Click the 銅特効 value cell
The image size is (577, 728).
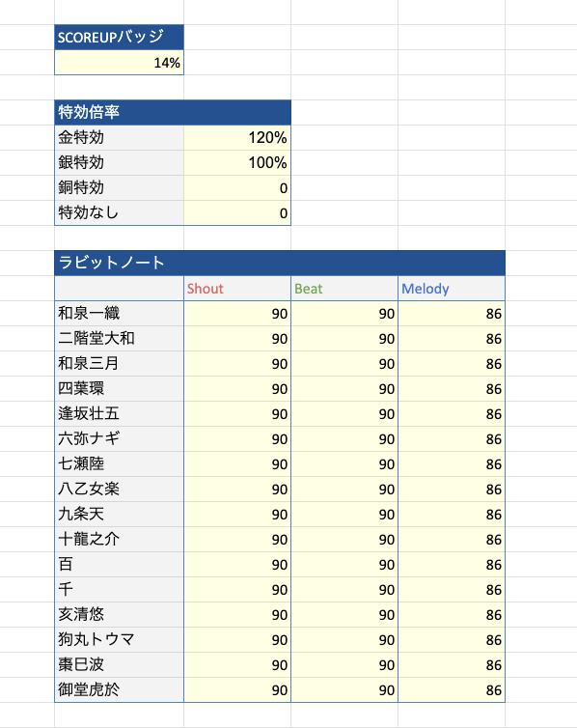[x=237, y=187]
